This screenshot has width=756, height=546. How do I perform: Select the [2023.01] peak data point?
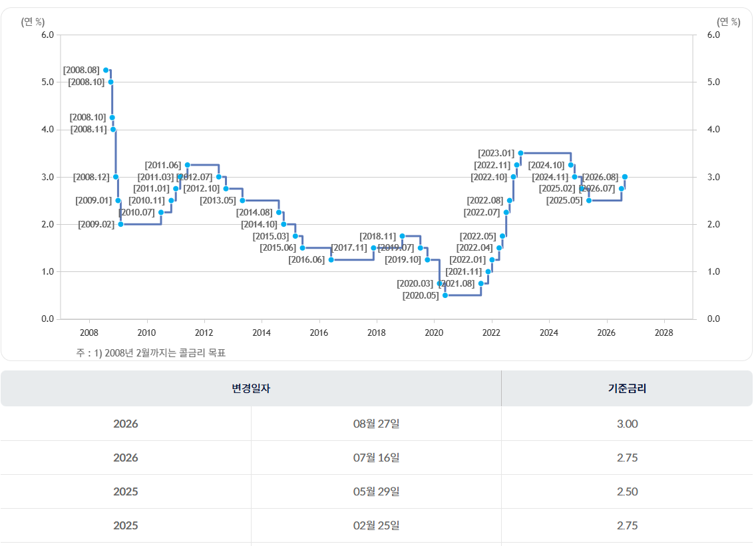pyautogui.click(x=520, y=153)
